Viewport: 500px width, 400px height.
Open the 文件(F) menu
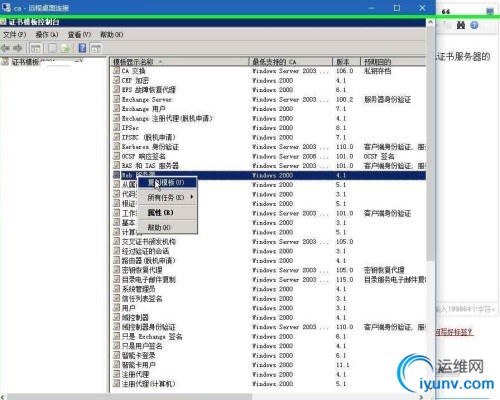point(14,35)
